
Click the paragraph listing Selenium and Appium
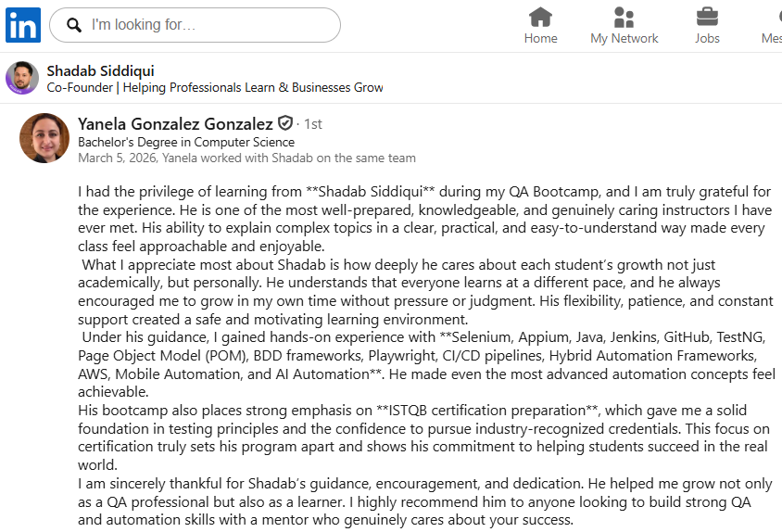coord(424,355)
